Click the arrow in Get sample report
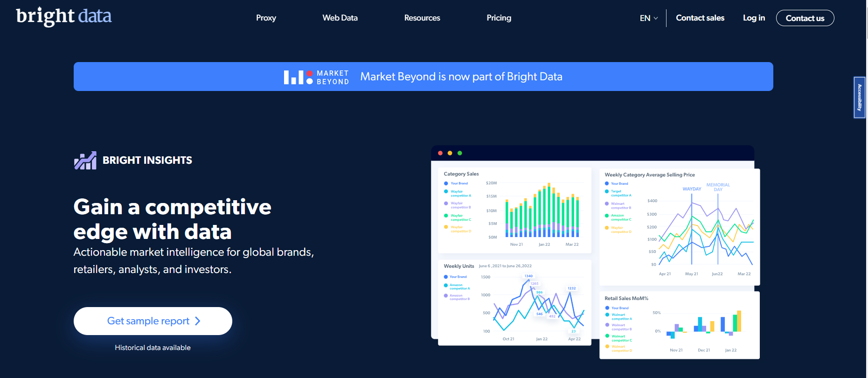Screen dimensions: 868x378 [x=198, y=321]
